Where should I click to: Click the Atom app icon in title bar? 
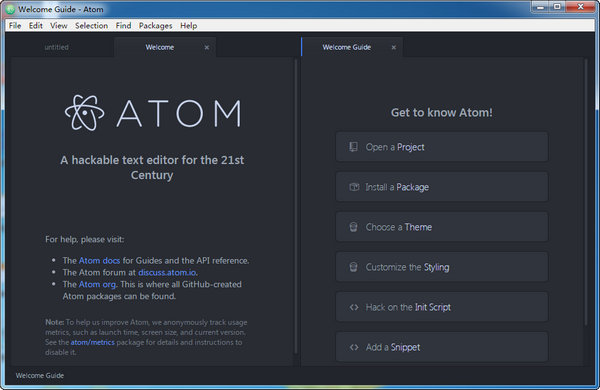(x=10, y=9)
